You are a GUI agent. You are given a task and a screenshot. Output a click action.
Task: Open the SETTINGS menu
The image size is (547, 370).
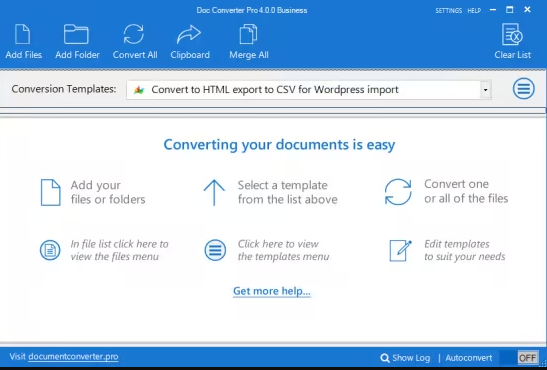449,10
